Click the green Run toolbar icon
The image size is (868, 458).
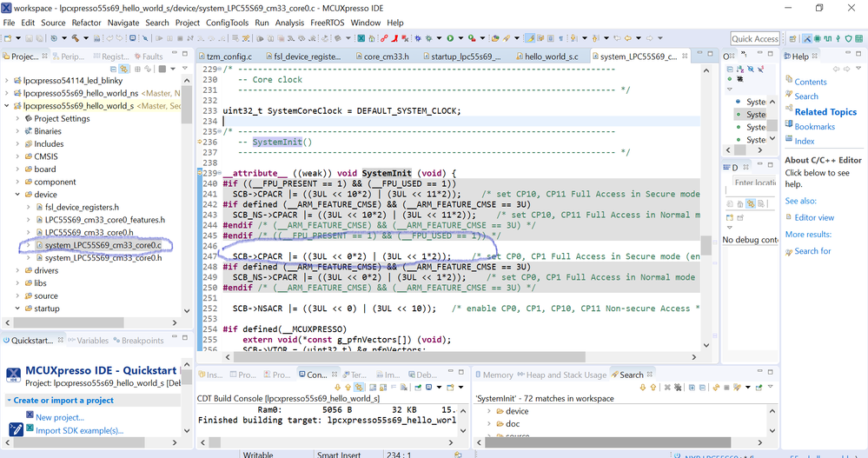pyautogui.click(x=450, y=38)
